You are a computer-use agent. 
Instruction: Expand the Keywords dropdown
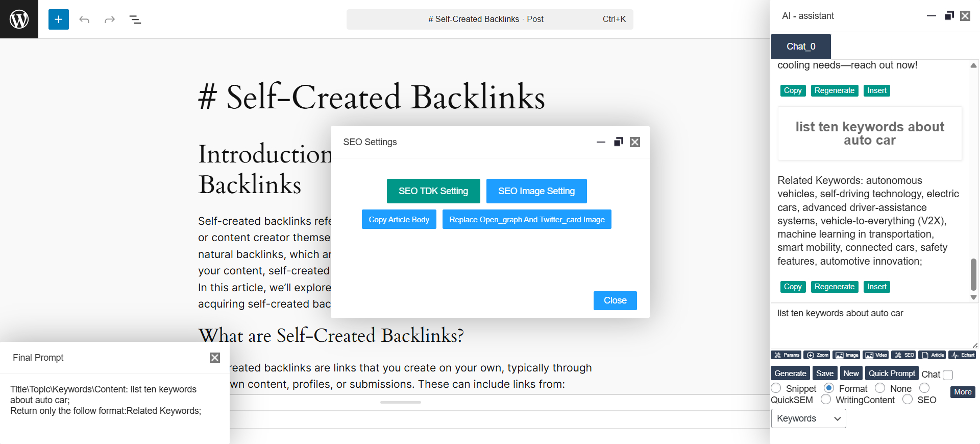(x=808, y=418)
